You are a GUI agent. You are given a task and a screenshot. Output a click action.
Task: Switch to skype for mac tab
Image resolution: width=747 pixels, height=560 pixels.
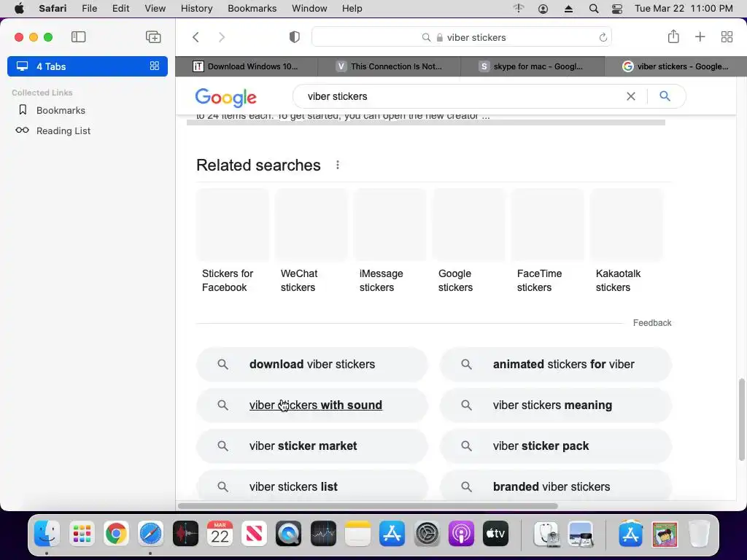532,66
